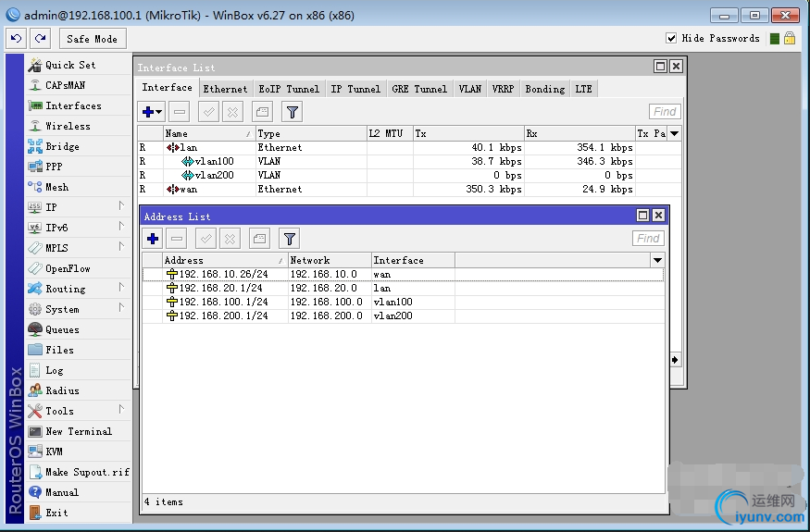
Task: Switch to EoIP Tunnel tab
Action: 289,89
